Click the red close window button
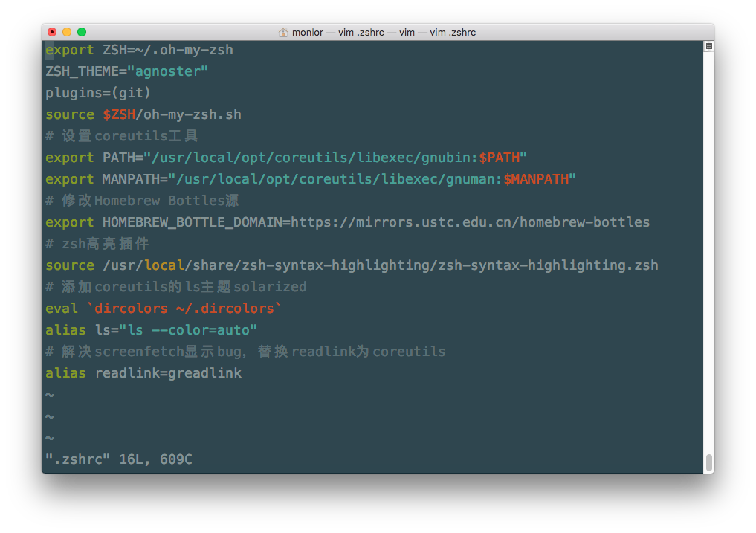 pos(52,32)
